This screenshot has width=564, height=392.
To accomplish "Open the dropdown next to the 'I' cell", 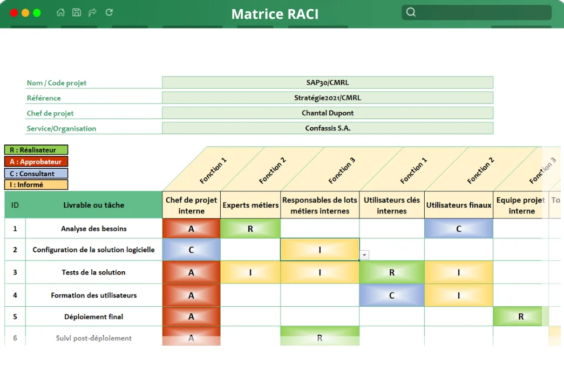I will 363,254.
